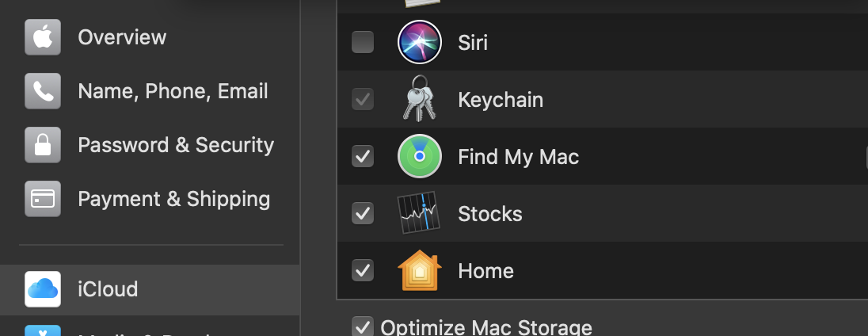Image resolution: width=868 pixels, height=336 pixels.
Task: Select Payment & Shipping in sidebar
Action: pyautogui.click(x=173, y=199)
